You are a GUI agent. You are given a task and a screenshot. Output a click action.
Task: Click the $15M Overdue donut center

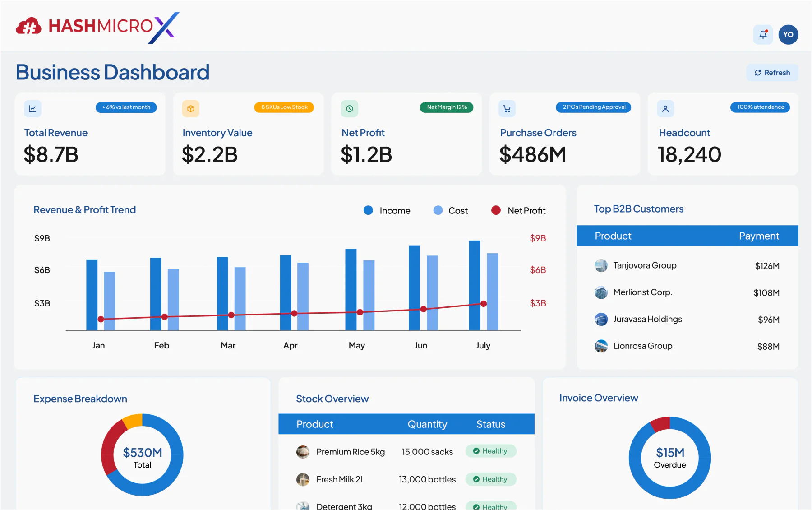[670, 458]
